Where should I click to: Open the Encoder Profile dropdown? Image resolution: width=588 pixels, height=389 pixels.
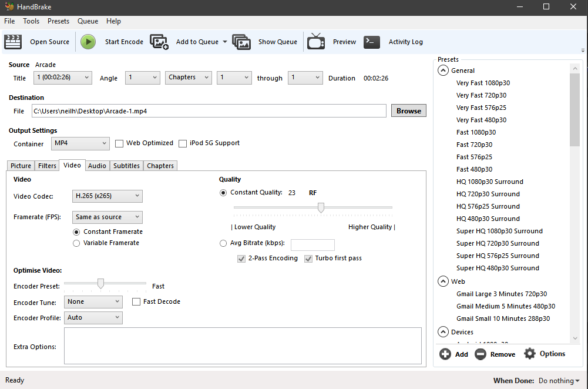tap(93, 318)
